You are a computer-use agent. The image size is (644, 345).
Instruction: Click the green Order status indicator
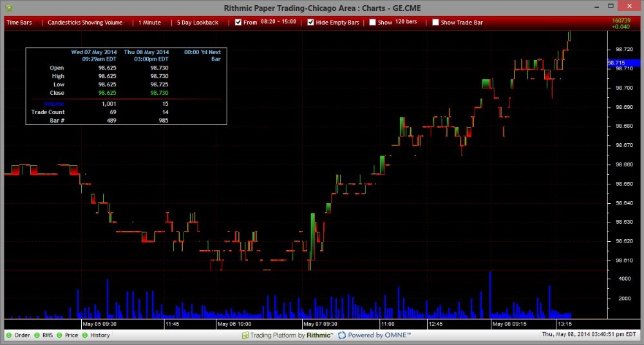tap(9, 335)
